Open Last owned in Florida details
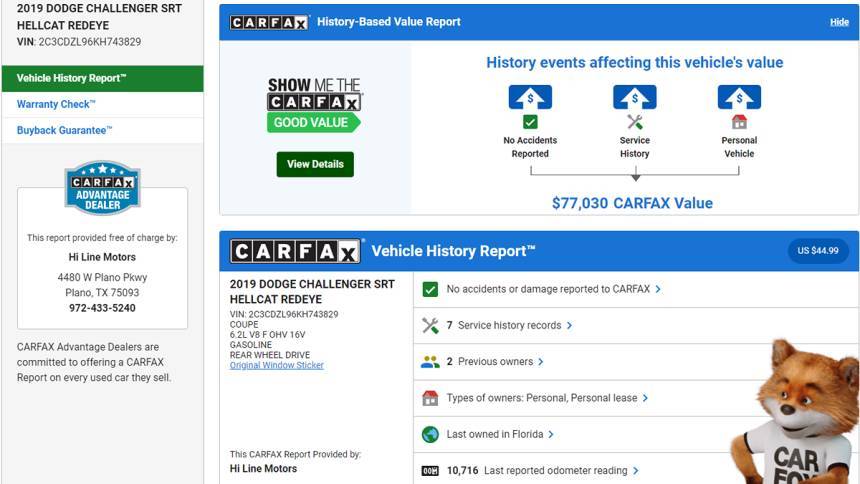860x484 pixels. (495, 434)
